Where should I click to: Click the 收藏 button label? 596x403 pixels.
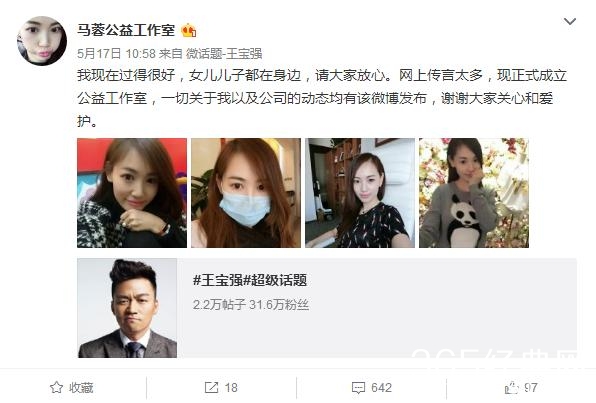coord(81,388)
